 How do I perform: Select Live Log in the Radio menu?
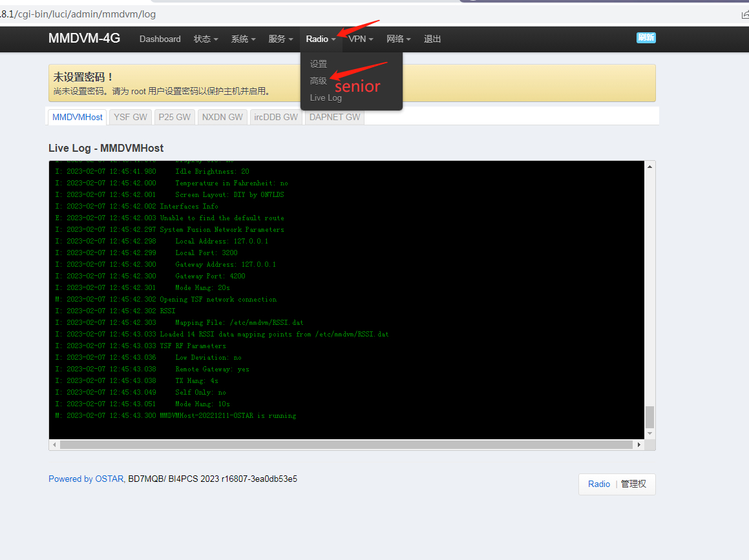click(326, 98)
